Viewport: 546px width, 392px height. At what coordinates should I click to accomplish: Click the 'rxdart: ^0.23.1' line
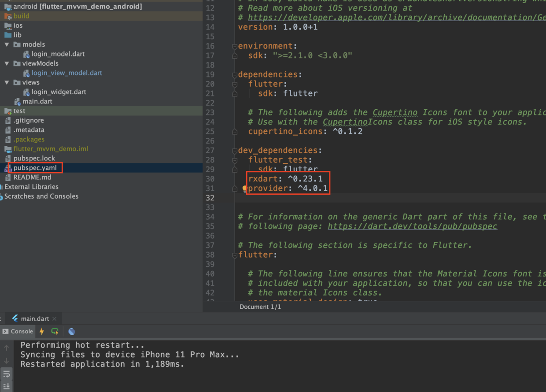[285, 179]
